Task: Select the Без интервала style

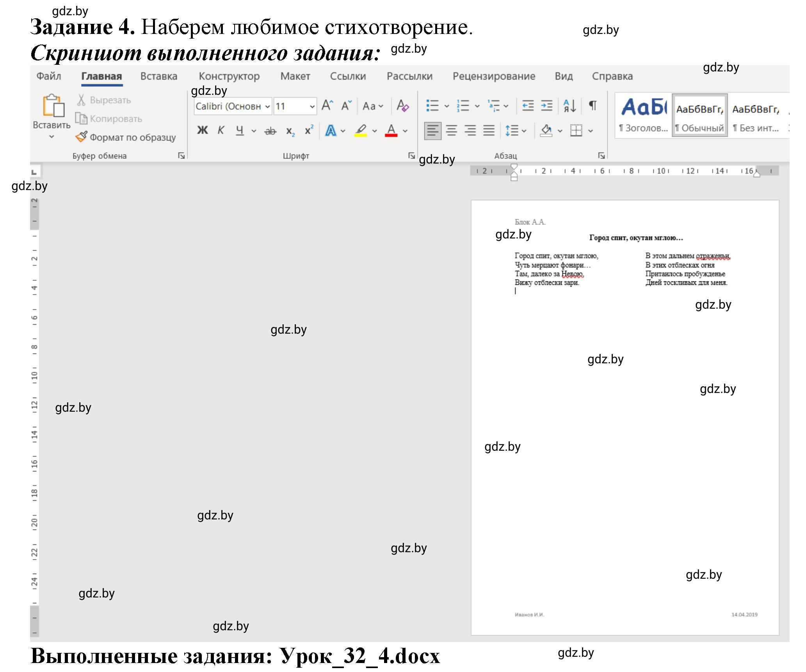Action: 756,115
